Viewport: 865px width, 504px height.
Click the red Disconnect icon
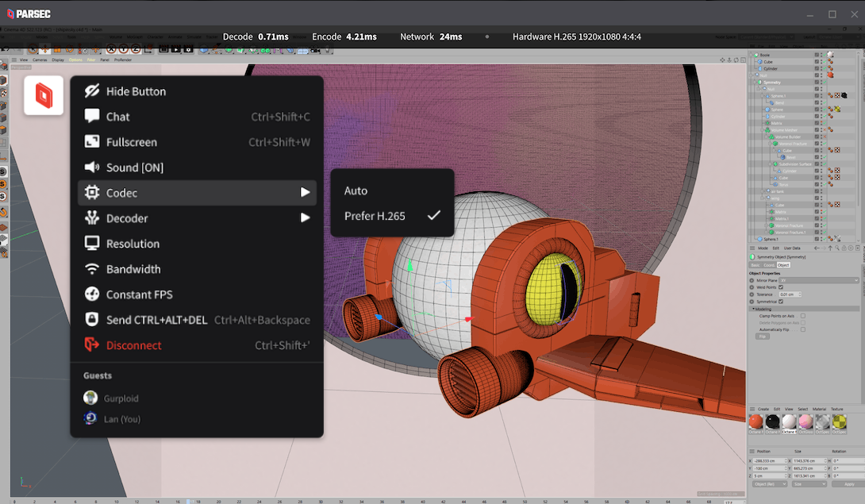click(x=92, y=345)
